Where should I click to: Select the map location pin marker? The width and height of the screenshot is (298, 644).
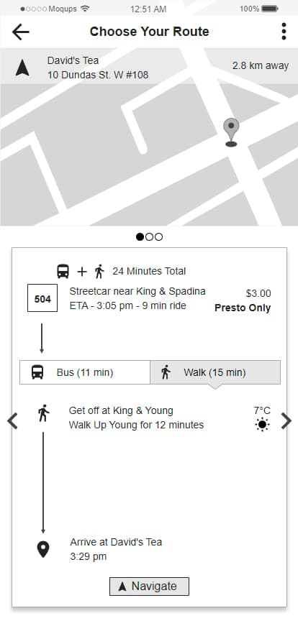pyautogui.click(x=231, y=132)
